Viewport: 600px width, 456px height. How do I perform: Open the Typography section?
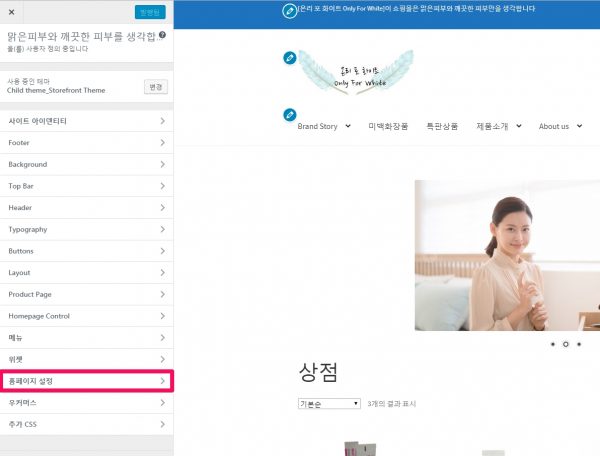[86, 229]
